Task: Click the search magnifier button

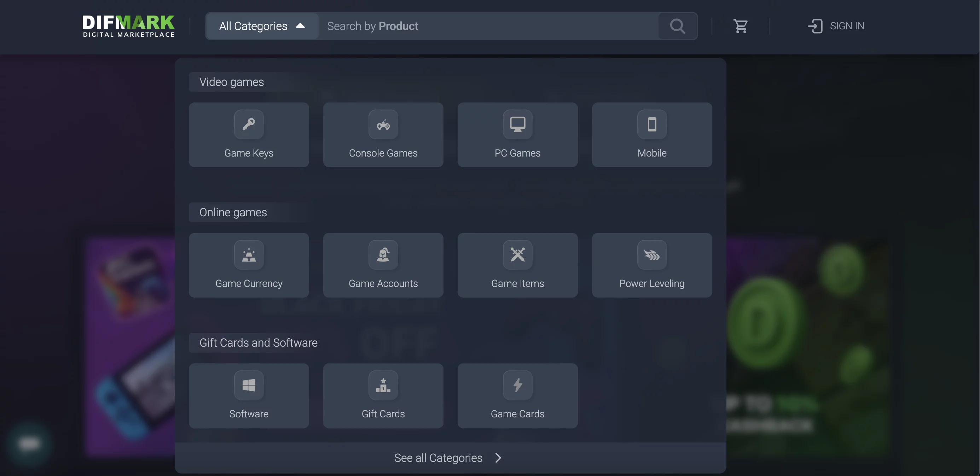Action: 678,26
